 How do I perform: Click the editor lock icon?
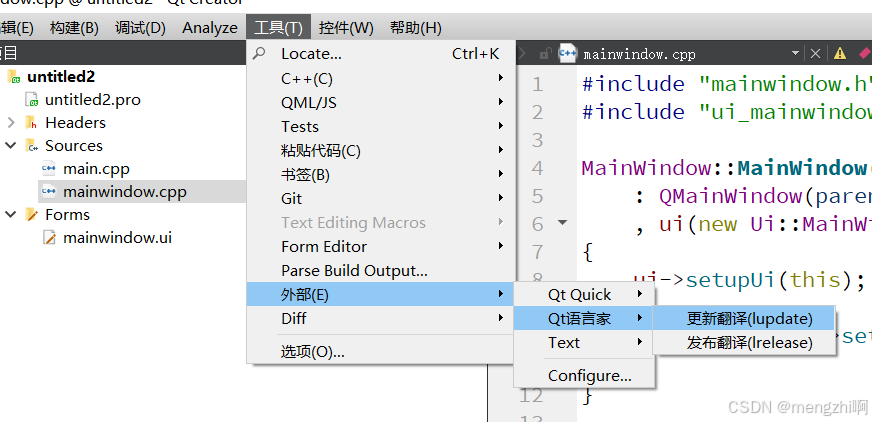pyautogui.click(x=546, y=53)
